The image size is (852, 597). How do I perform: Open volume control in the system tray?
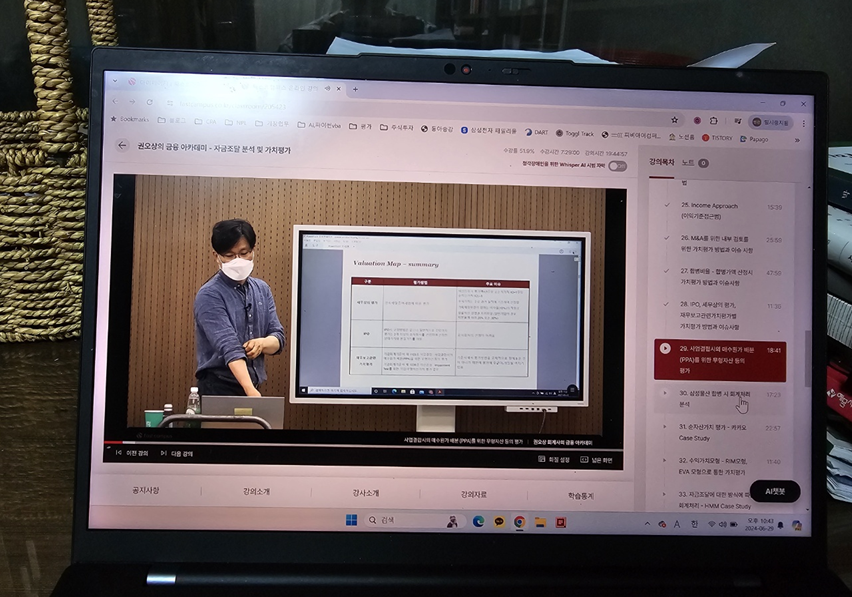(722, 525)
